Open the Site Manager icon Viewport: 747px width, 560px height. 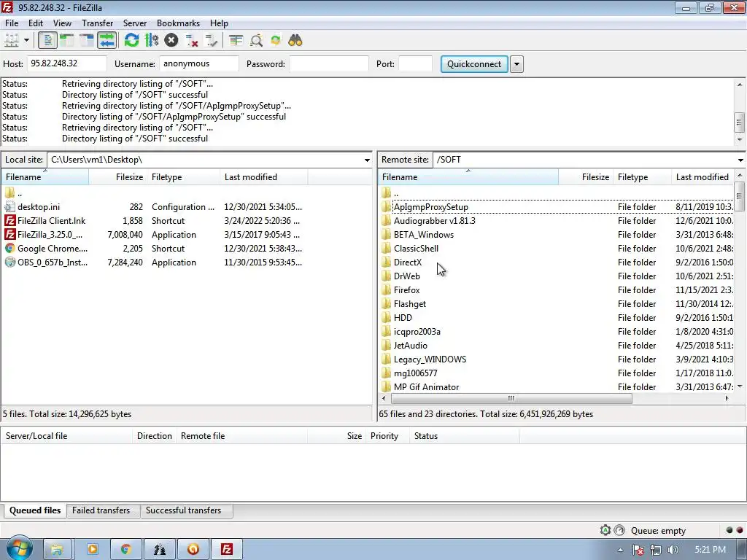tap(12, 41)
